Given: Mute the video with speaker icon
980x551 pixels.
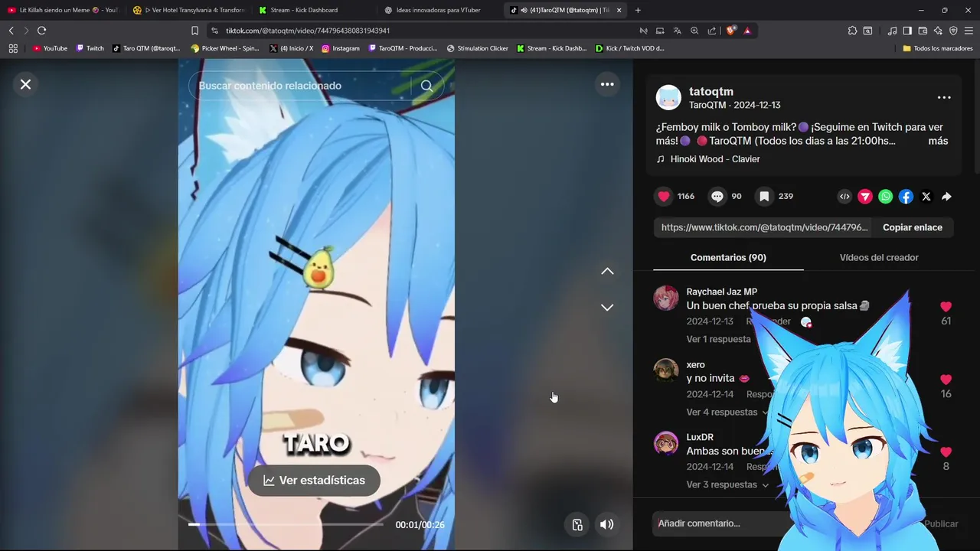Looking at the screenshot, I should (x=606, y=524).
